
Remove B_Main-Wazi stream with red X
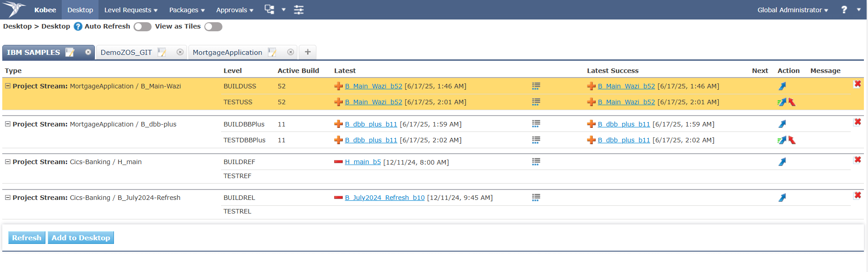pos(858,83)
